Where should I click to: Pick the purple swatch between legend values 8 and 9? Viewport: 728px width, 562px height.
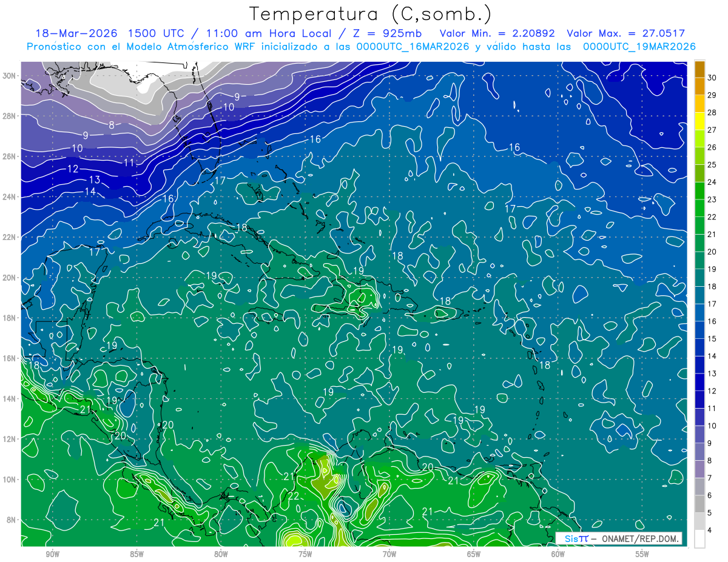click(x=699, y=452)
